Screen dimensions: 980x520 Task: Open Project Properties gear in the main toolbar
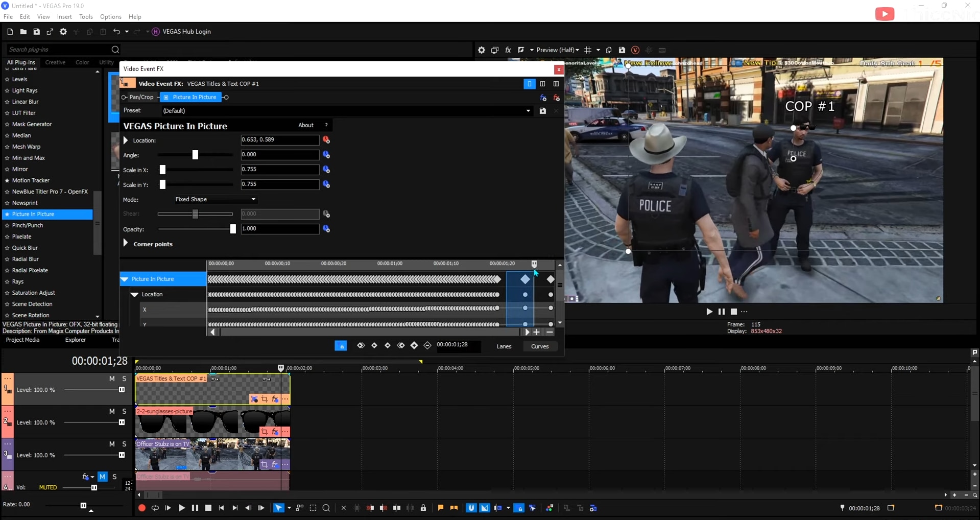(x=63, y=32)
